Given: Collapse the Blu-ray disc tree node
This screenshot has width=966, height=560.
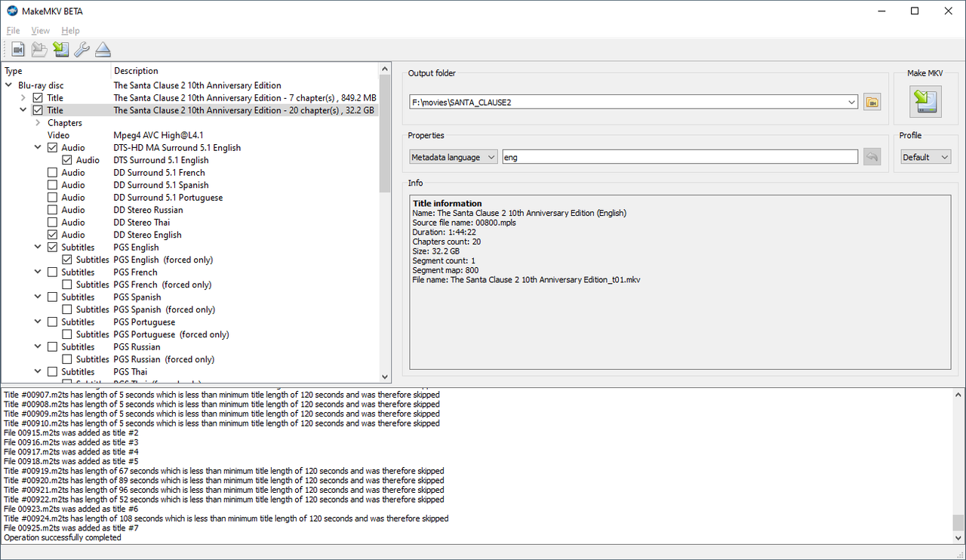Looking at the screenshot, I should [8, 85].
